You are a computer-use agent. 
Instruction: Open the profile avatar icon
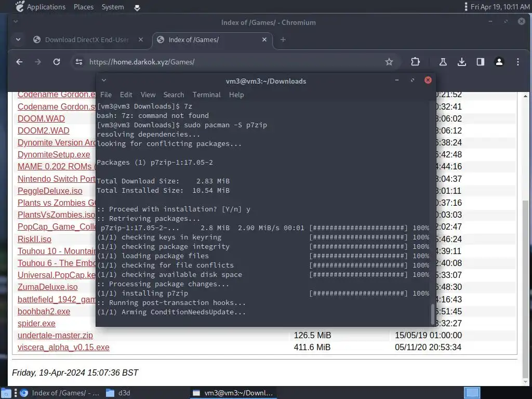[499, 62]
